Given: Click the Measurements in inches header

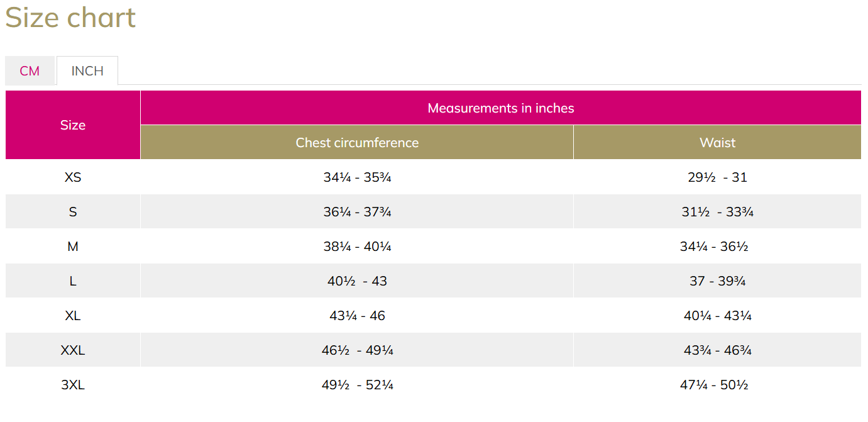Looking at the screenshot, I should click(x=500, y=108).
